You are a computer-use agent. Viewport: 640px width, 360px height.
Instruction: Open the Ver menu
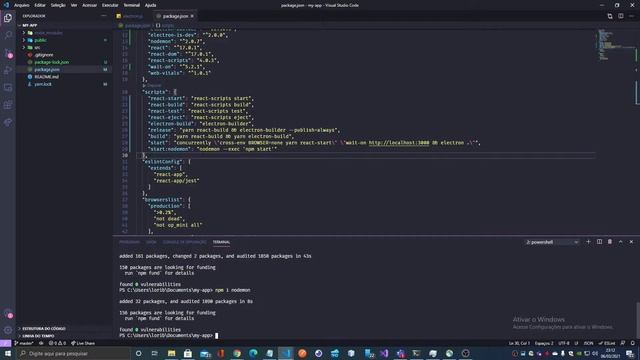pyautogui.click(x=74, y=5)
